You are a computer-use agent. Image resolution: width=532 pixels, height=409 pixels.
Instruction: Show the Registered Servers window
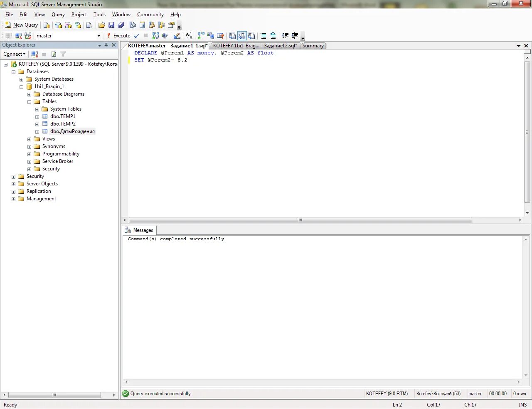click(133, 25)
